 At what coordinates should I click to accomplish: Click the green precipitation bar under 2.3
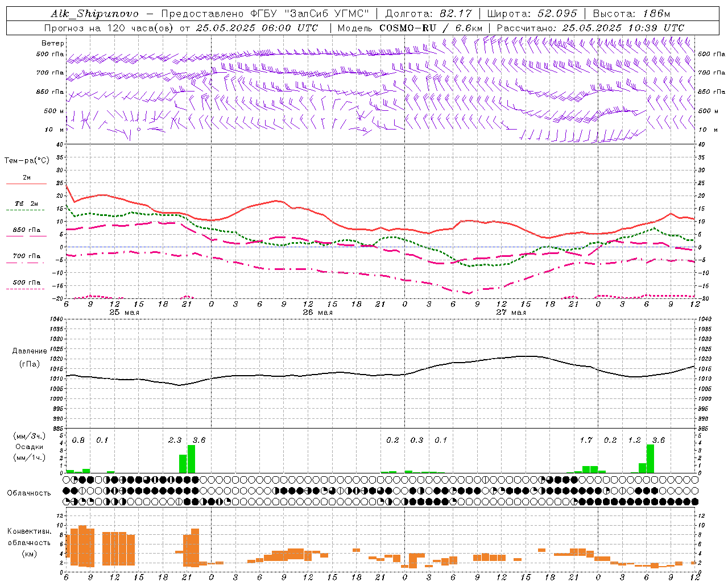click(x=183, y=464)
